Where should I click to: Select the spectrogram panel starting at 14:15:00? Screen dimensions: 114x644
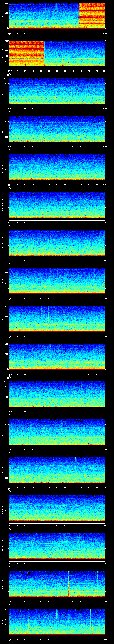[57, 54]
